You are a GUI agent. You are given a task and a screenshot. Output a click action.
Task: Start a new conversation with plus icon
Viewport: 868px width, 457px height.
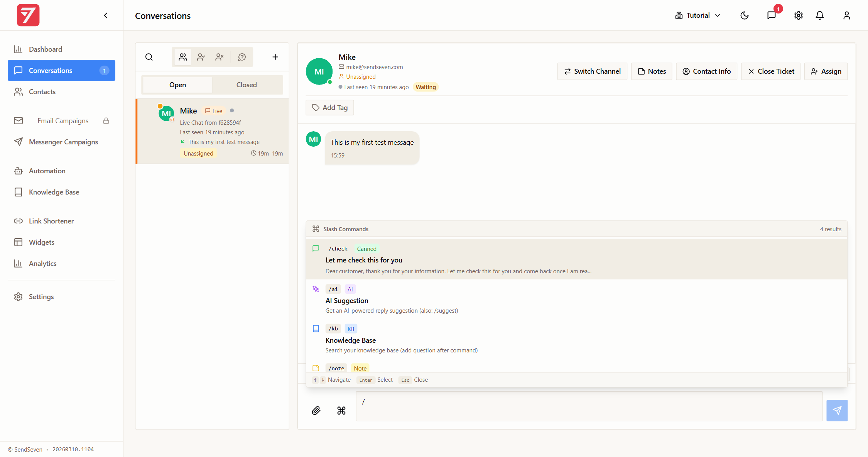(x=275, y=57)
